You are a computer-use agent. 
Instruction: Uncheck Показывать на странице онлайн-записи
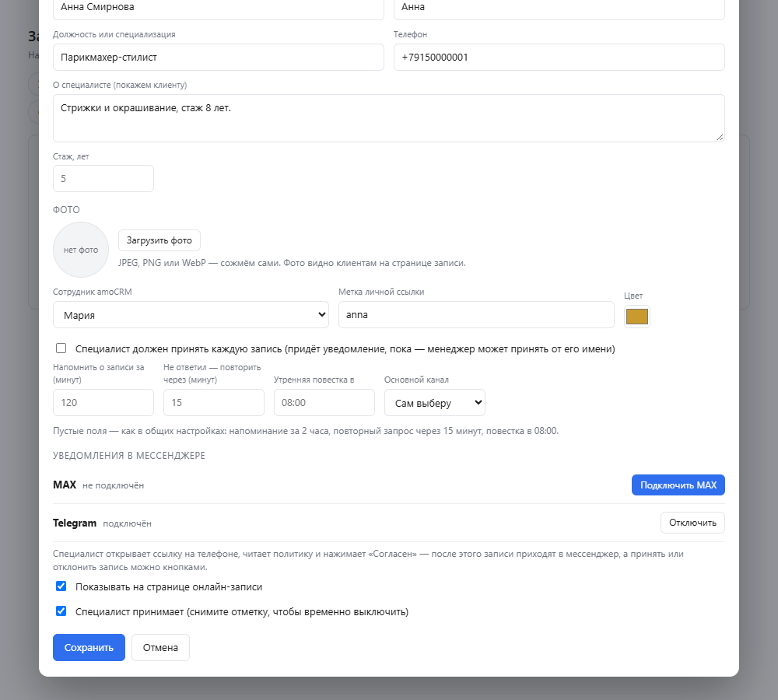point(61,586)
